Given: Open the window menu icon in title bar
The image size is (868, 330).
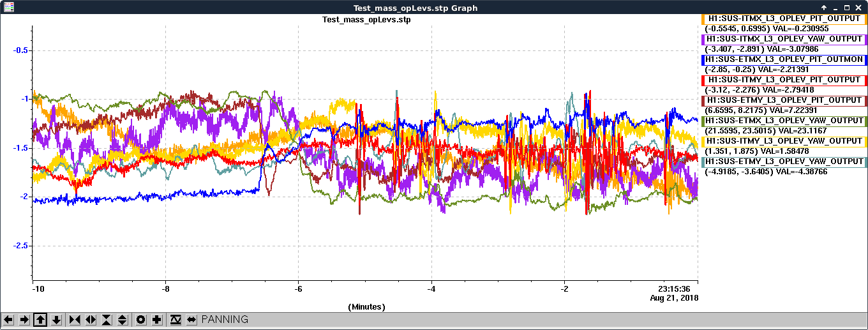Looking at the screenshot, I should click(x=8, y=8).
